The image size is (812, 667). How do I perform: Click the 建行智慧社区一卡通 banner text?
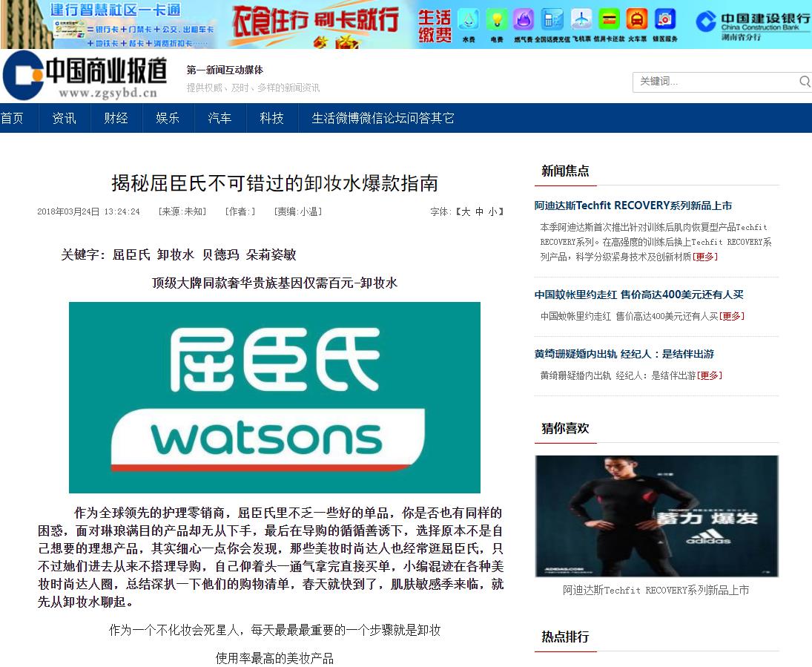[x=115, y=10]
